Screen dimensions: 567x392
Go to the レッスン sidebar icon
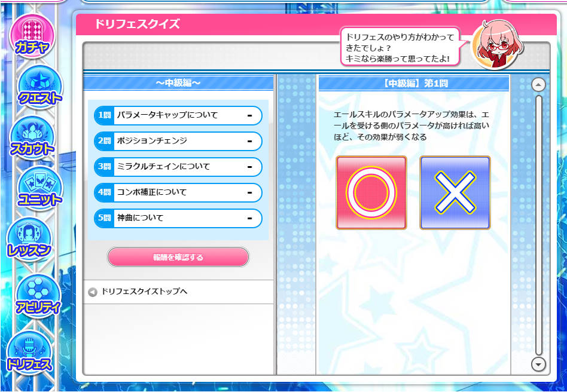coord(30,238)
